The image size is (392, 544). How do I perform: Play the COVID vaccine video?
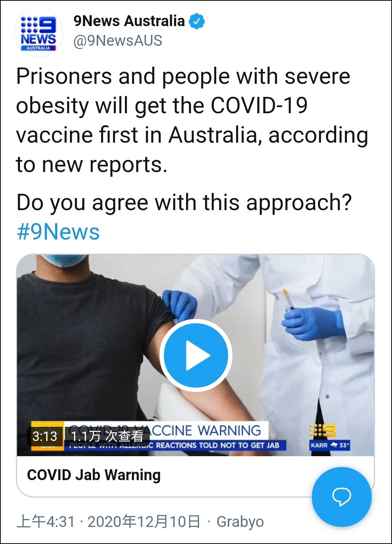pos(196,355)
